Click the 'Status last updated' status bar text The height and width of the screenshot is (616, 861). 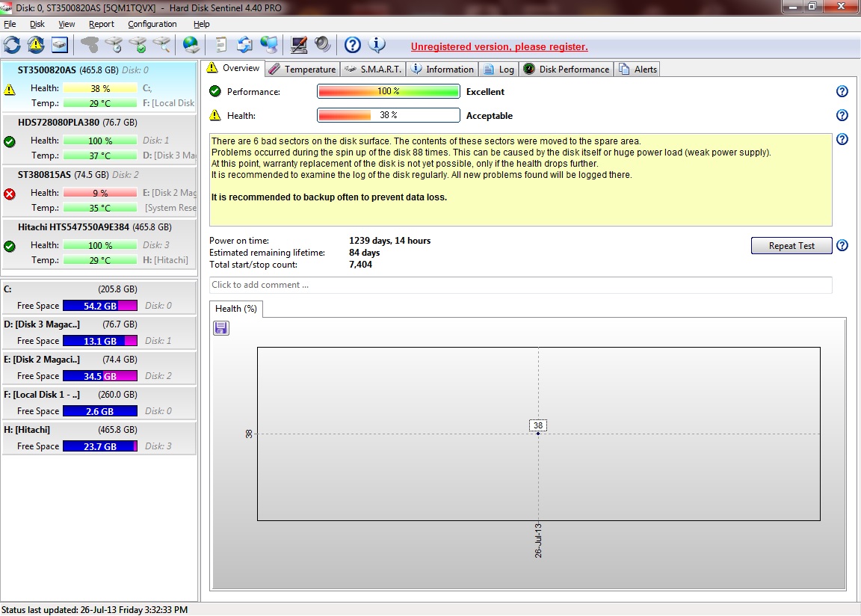tap(94, 610)
